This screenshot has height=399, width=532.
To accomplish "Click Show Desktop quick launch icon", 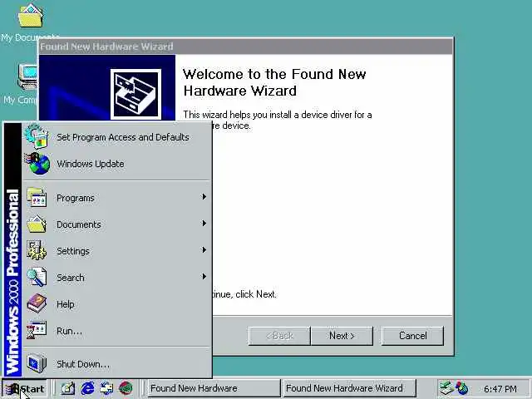I will click(x=68, y=388).
